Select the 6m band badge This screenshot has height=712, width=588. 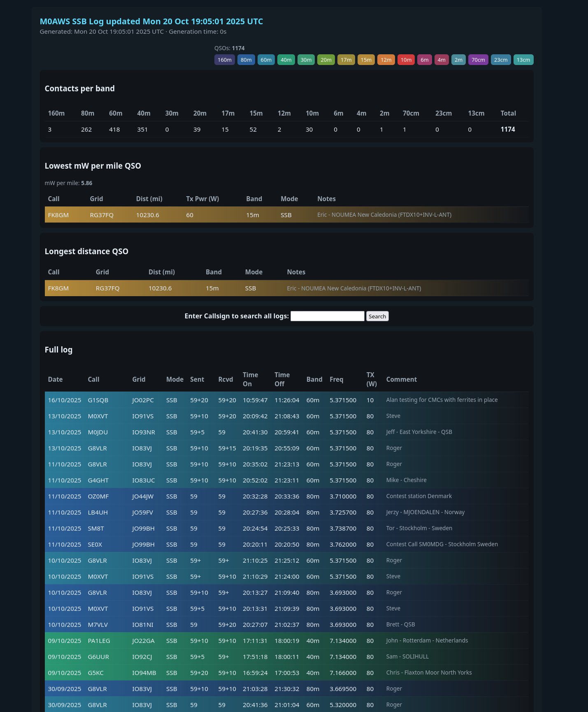[425, 60]
